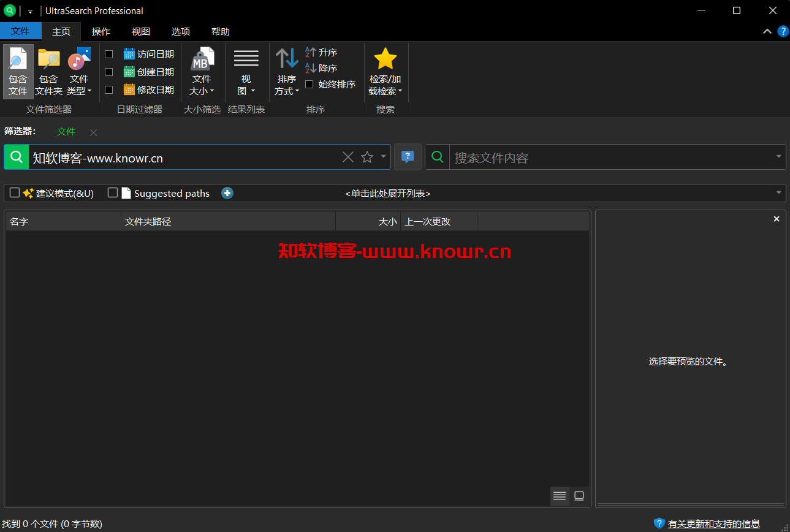Open 有关更新和支持的信息 link
Image resolution: width=790 pixels, height=532 pixels.
714,524
